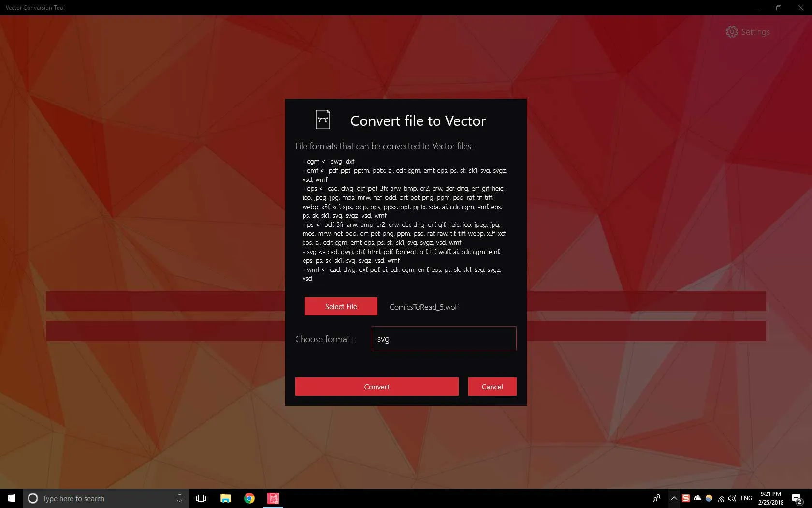Click the Choose format field containing svg
This screenshot has height=508, width=812.
[x=444, y=339]
